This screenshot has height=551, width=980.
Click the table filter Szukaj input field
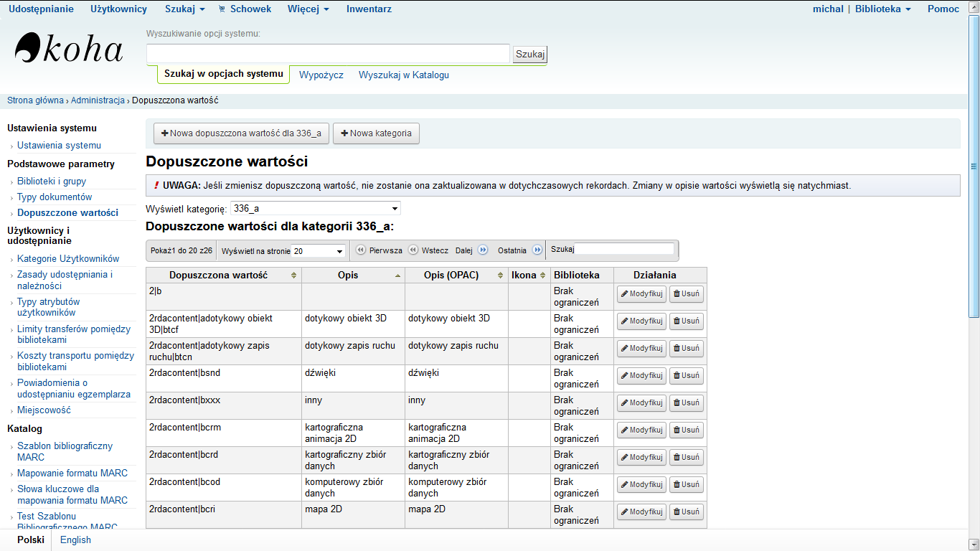coord(624,250)
